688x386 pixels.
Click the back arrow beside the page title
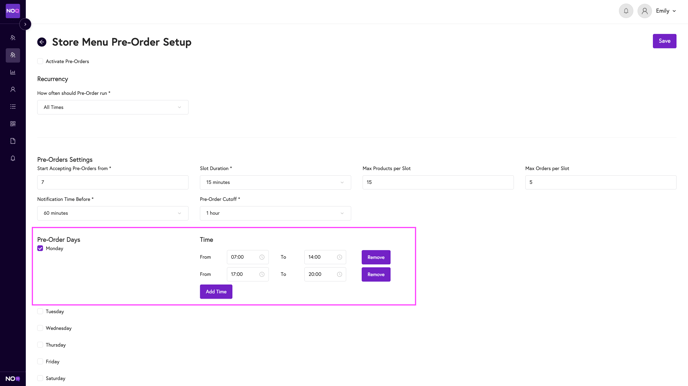42,42
